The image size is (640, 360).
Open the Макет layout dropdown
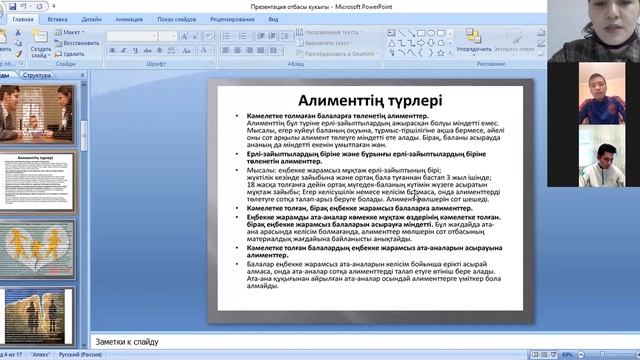coord(69,32)
